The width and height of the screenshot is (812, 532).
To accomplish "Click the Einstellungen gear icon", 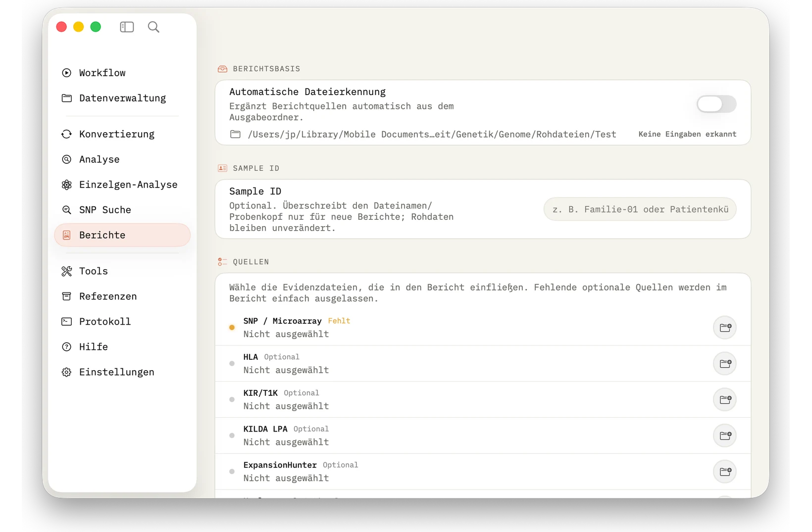I will coord(66,372).
